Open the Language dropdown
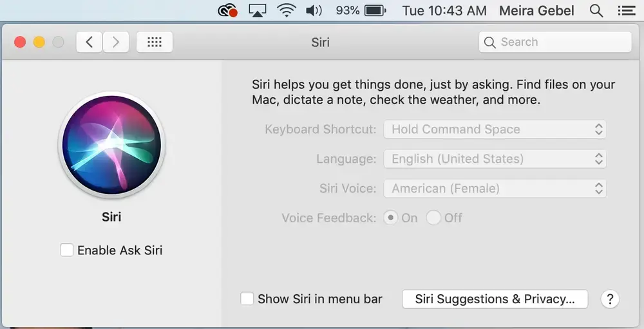This screenshot has height=329, width=644. pos(495,159)
